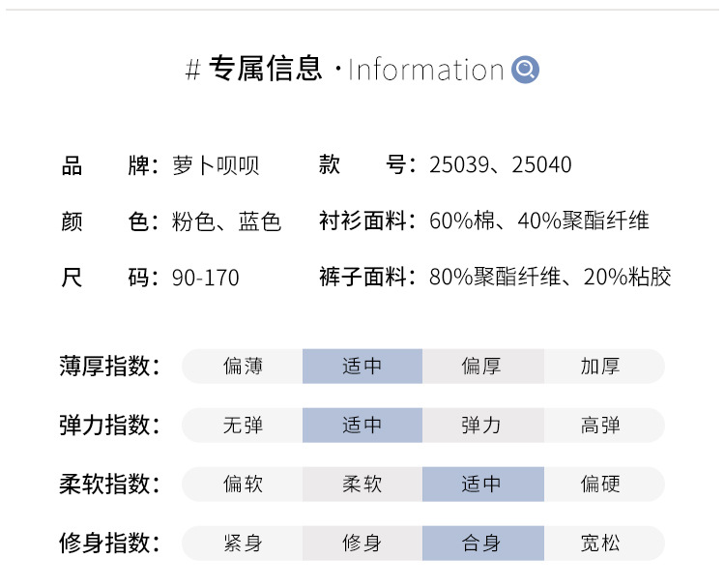725x588 pixels.
Task: Pick the 高弹 elasticity option
Action: tap(600, 426)
